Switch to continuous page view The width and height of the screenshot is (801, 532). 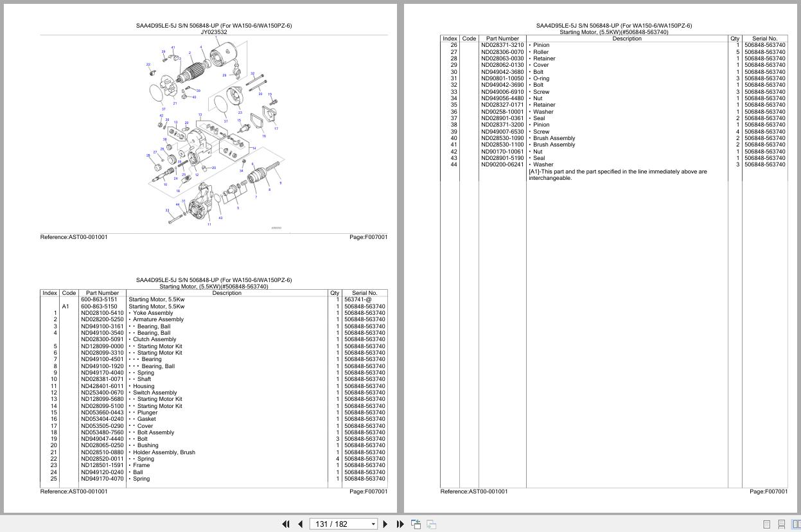point(781,524)
